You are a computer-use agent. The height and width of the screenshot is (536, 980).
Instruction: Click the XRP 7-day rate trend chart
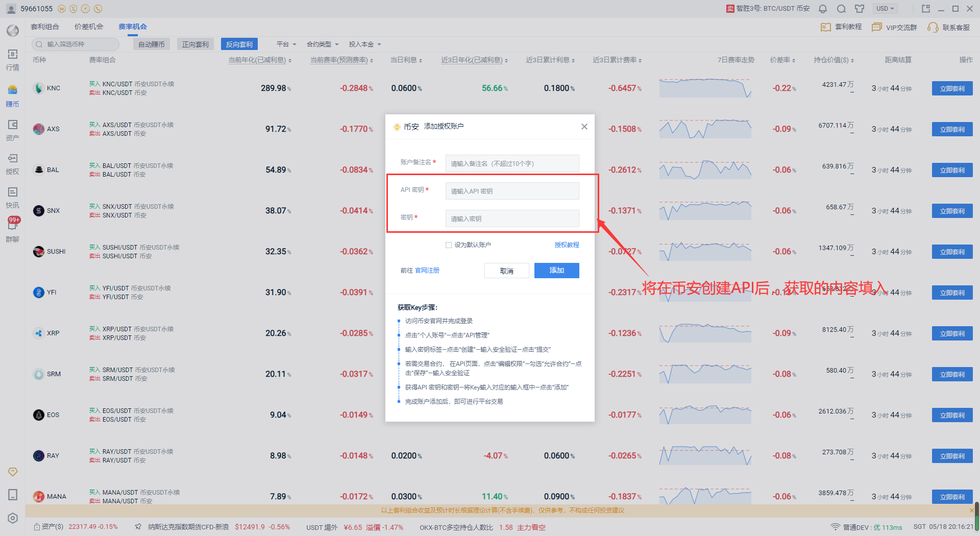[705, 333]
